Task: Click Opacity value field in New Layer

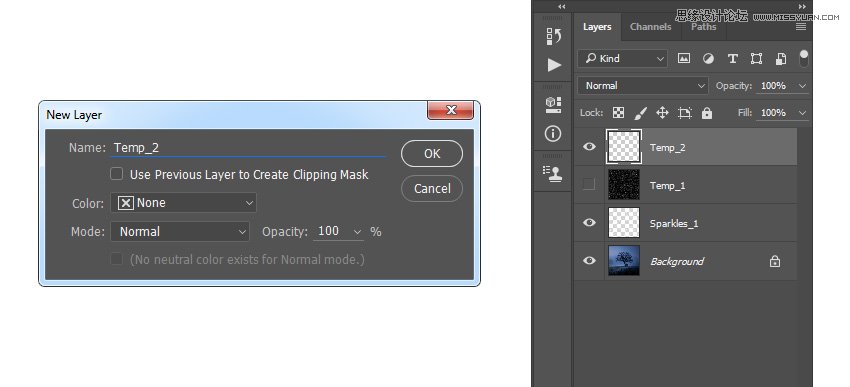Action: (330, 231)
